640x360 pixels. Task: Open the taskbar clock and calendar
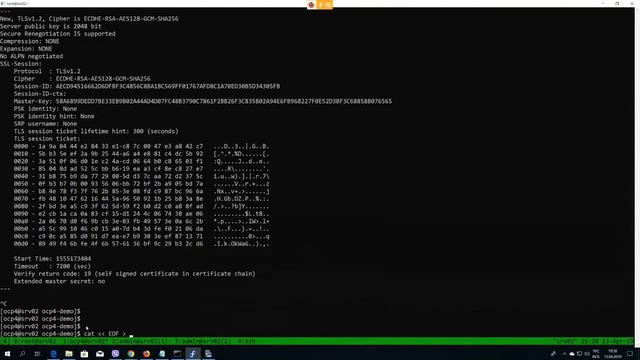(613, 354)
